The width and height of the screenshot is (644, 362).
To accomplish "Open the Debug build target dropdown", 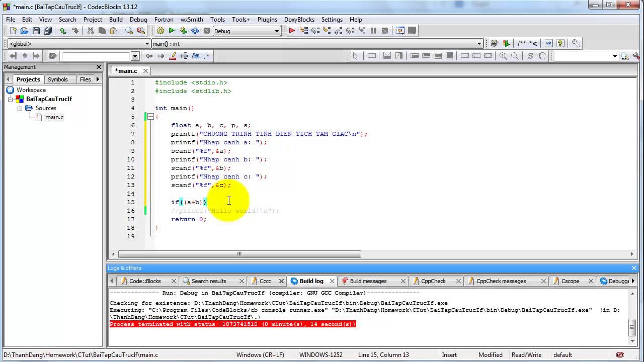I will 276,31.
